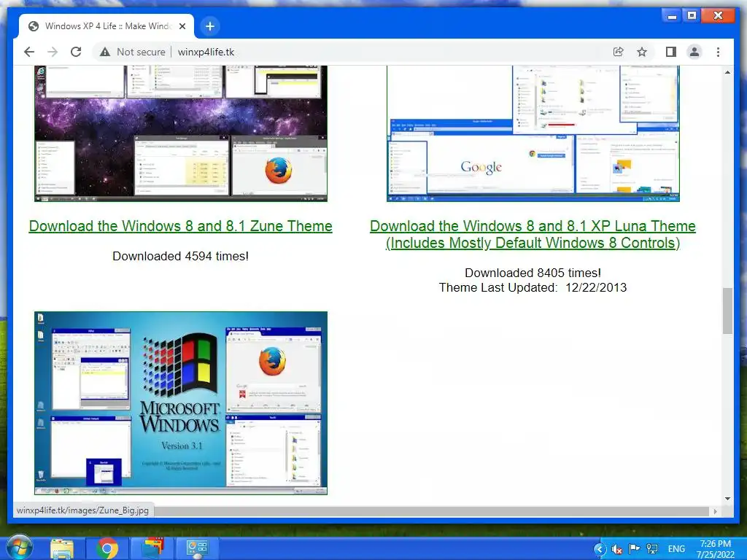Viewport: 747px width, 560px height.
Task: Open the Action Center flag icon
Action: [634, 550]
